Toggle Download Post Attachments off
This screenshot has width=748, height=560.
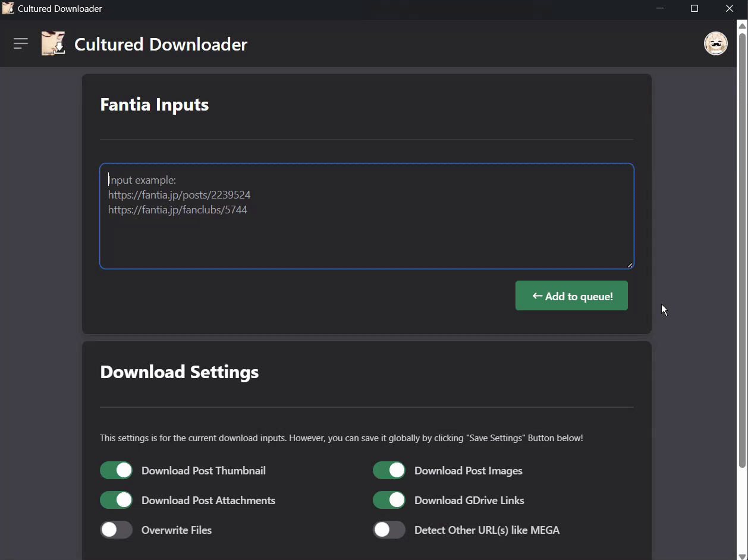pos(116,500)
